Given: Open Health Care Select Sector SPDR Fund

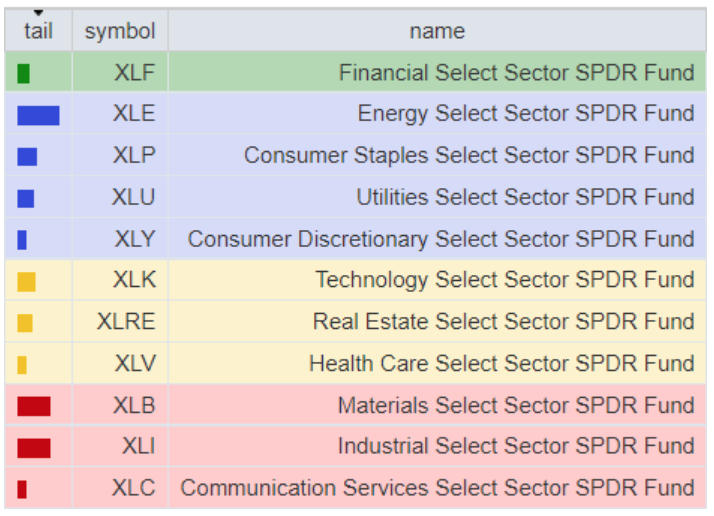Looking at the screenshot, I should pyautogui.click(x=501, y=363).
